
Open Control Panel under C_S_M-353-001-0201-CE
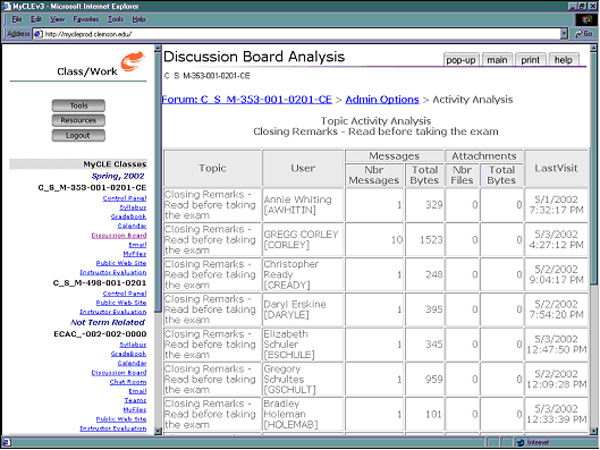tap(124, 198)
